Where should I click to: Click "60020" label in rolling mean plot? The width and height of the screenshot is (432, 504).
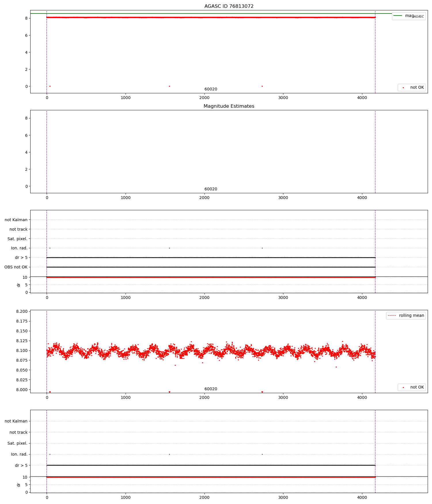pos(211,389)
